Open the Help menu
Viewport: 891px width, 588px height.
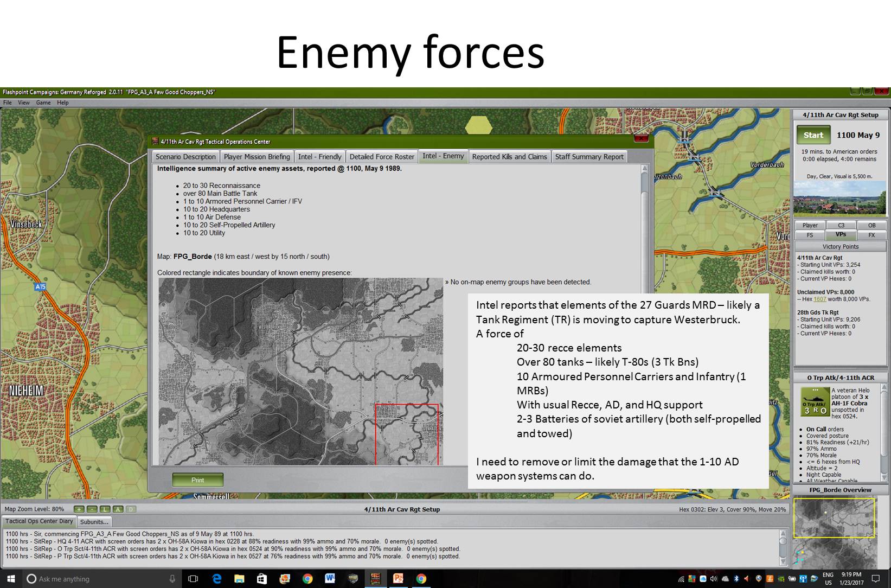coord(63,103)
